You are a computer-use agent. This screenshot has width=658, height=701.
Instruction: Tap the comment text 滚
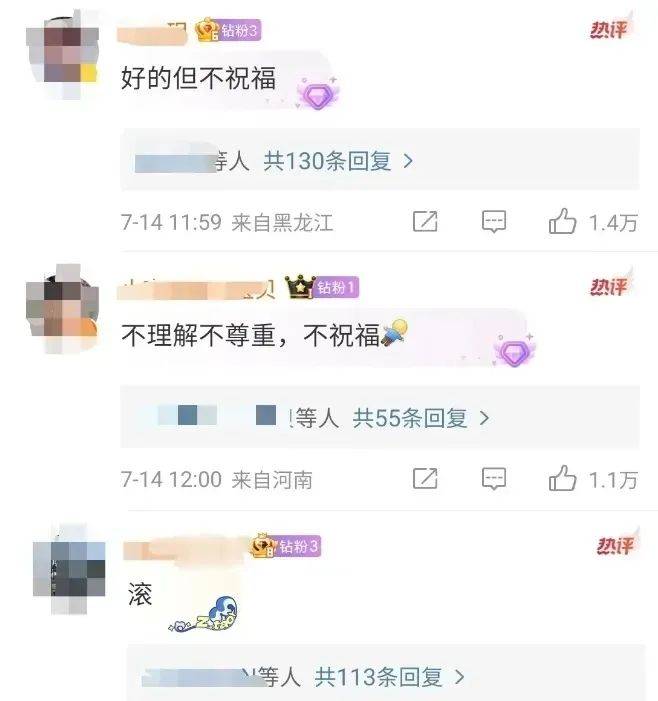point(140,594)
